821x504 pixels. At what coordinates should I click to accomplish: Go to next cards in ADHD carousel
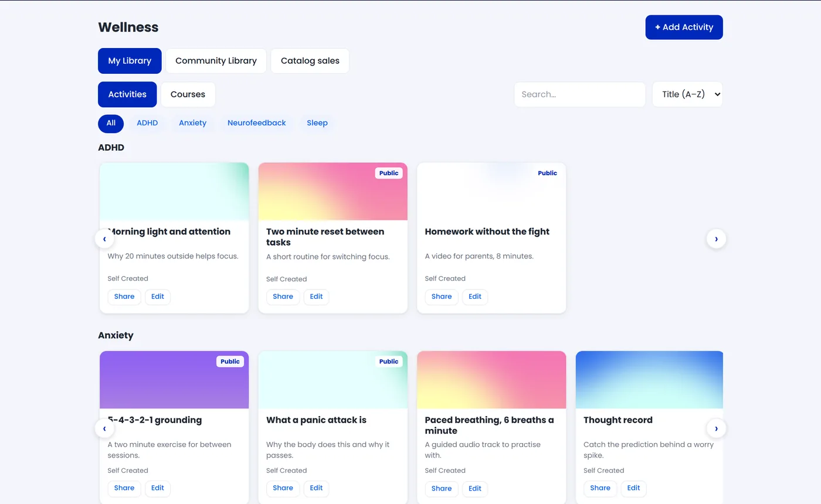coord(716,239)
